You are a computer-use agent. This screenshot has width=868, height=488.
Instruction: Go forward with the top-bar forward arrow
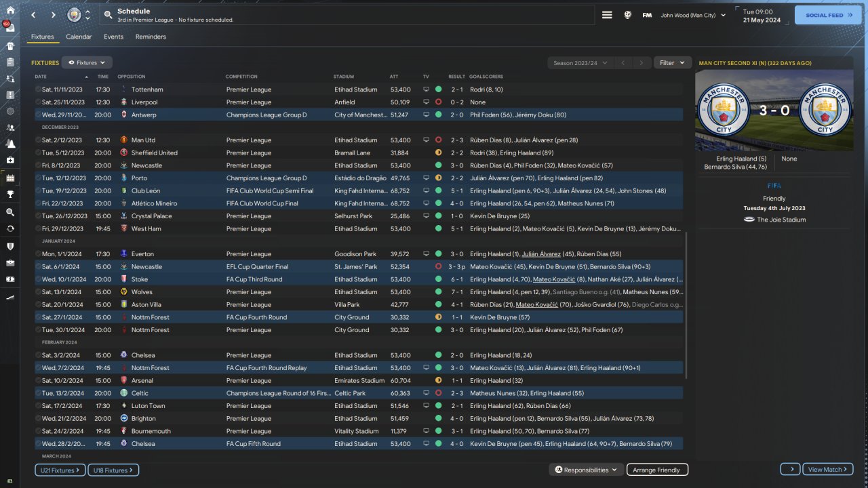click(54, 14)
